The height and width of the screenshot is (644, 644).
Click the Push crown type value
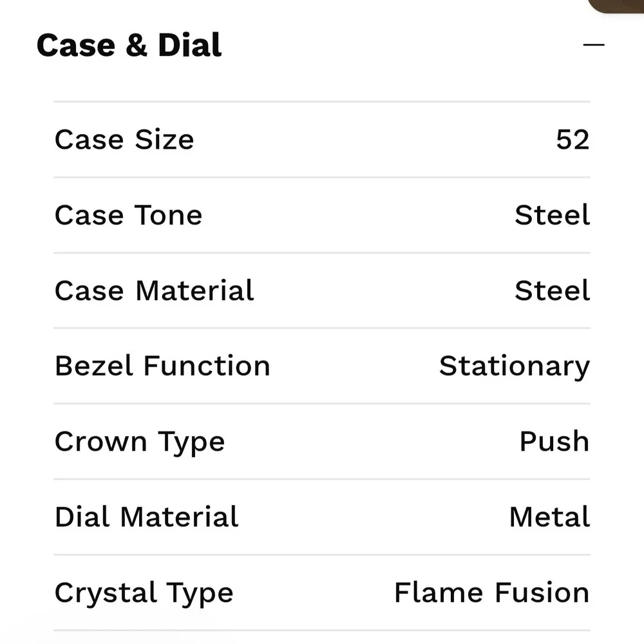click(x=554, y=441)
